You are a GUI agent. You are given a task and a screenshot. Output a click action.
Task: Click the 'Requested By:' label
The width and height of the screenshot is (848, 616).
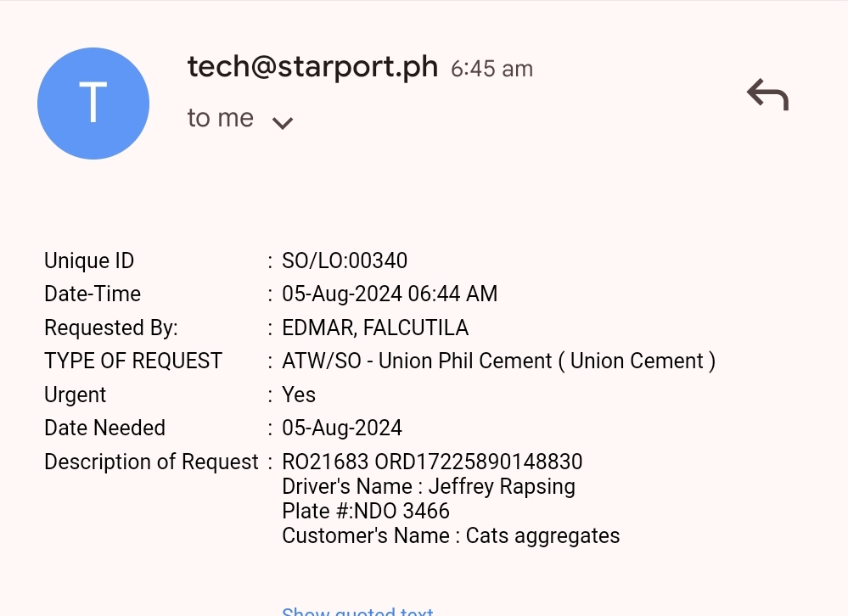pos(111,328)
